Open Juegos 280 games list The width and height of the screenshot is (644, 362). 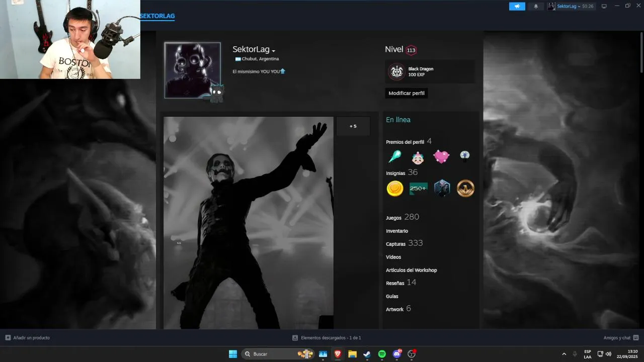coord(403,217)
